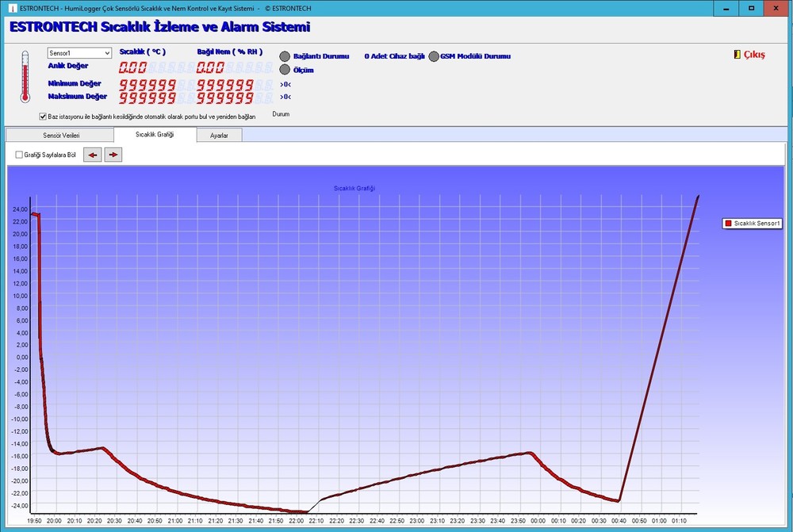Screen dimensions: 793x532
Task: Click the Ölçüm status indicator circle
Action: (285, 70)
